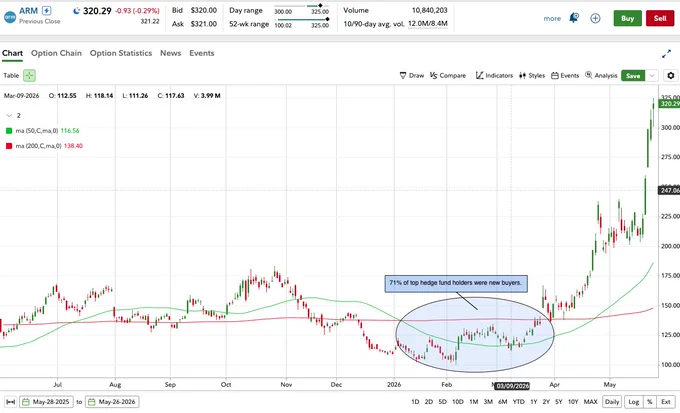Screen dimensions: 680x413
Task: Click the Sell button
Action: pos(660,18)
